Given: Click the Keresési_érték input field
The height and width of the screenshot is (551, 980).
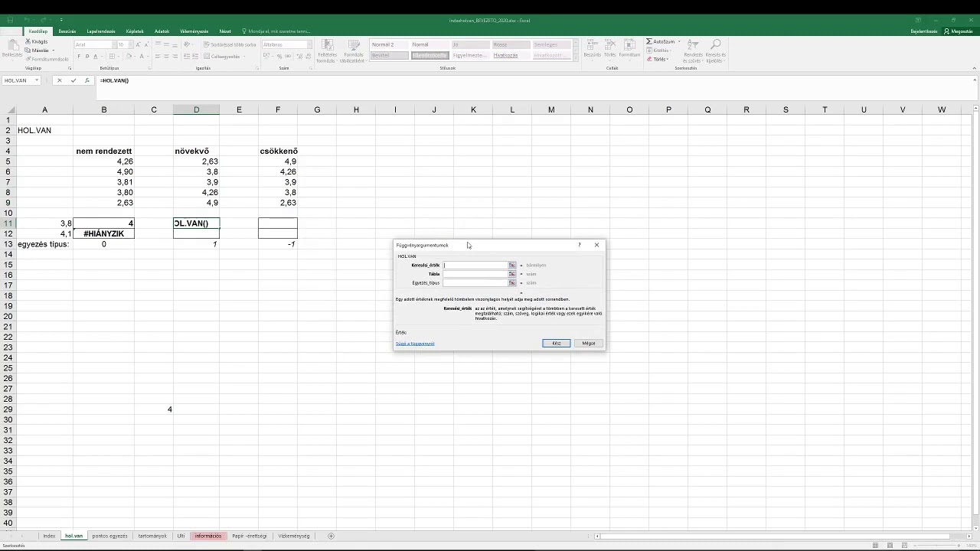Looking at the screenshot, I should (x=475, y=266).
